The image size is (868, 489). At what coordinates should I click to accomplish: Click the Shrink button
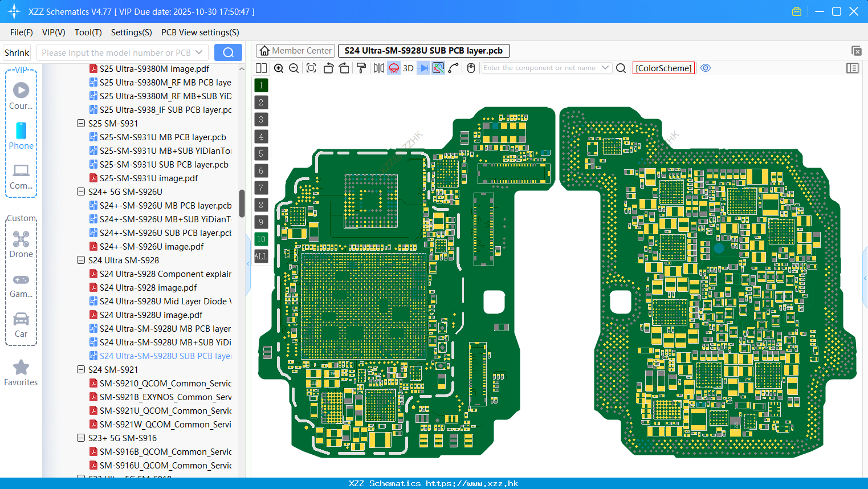17,52
